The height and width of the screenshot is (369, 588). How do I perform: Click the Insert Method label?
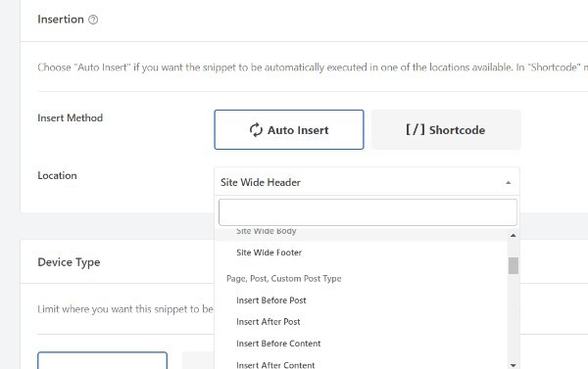pyautogui.click(x=71, y=118)
